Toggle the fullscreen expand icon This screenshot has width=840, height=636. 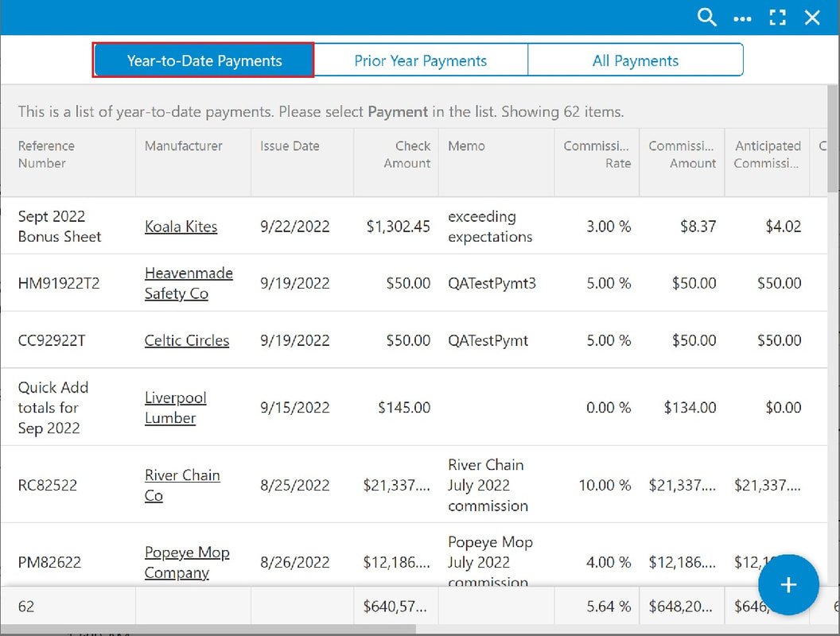[777, 17]
